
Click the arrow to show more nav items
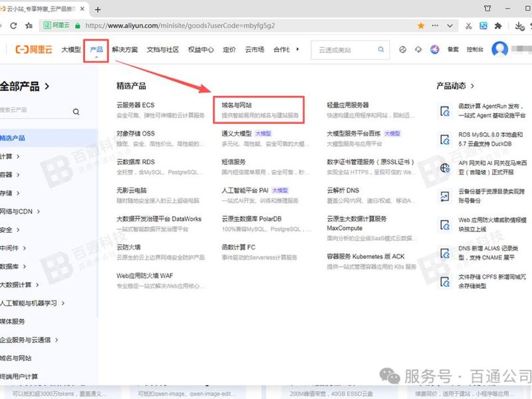[297, 49]
